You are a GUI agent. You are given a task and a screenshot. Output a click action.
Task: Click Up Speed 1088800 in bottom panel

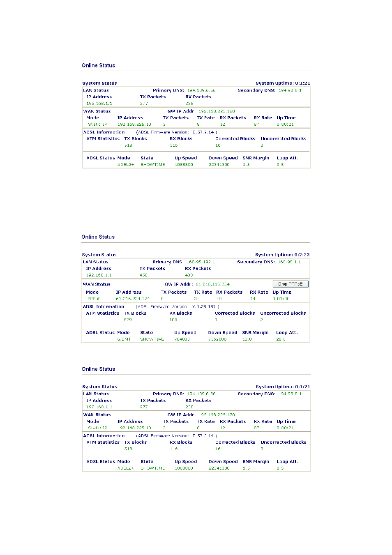(x=184, y=468)
